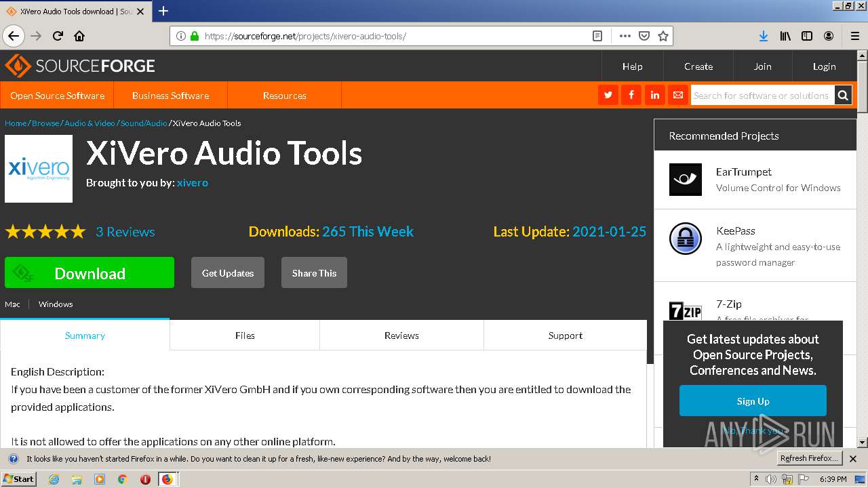Go back with the browser back arrow
The image size is (868, 488).
tap(14, 36)
